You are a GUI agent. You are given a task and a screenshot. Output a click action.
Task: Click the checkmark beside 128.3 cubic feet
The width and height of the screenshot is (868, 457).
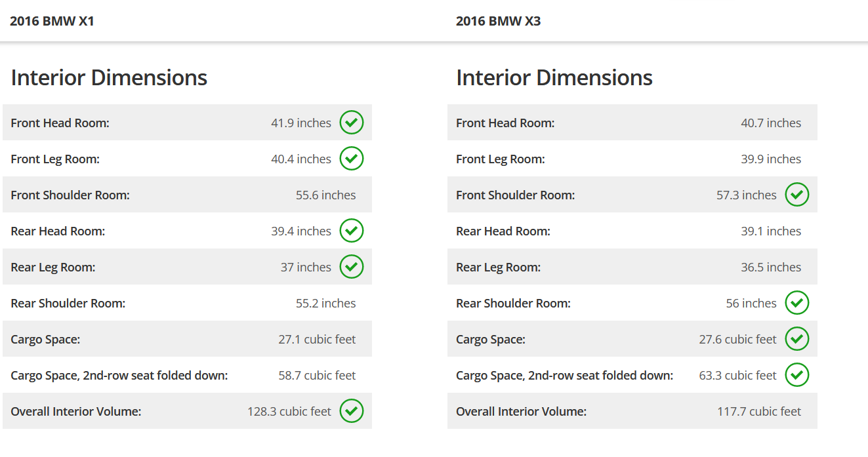[x=352, y=411]
